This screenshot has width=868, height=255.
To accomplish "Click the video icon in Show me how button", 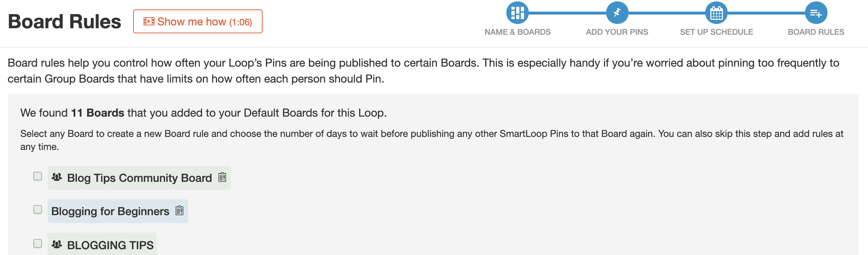I will (149, 21).
